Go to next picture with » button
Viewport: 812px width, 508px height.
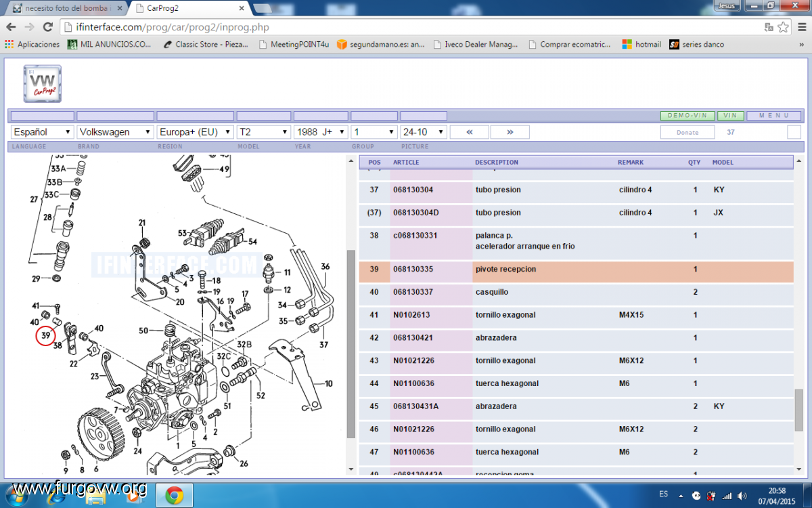(x=510, y=132)
